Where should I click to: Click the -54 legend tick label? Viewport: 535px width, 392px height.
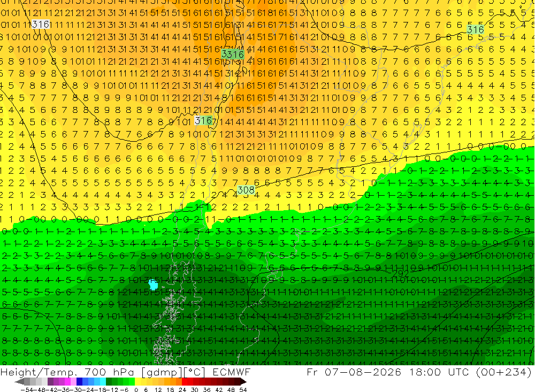pyautogui.click(x=27, y=390)
